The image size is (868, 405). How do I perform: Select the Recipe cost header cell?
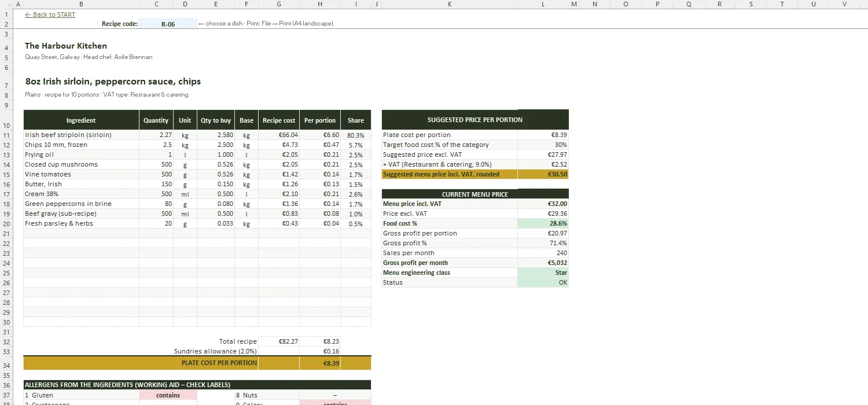(279, 120)
